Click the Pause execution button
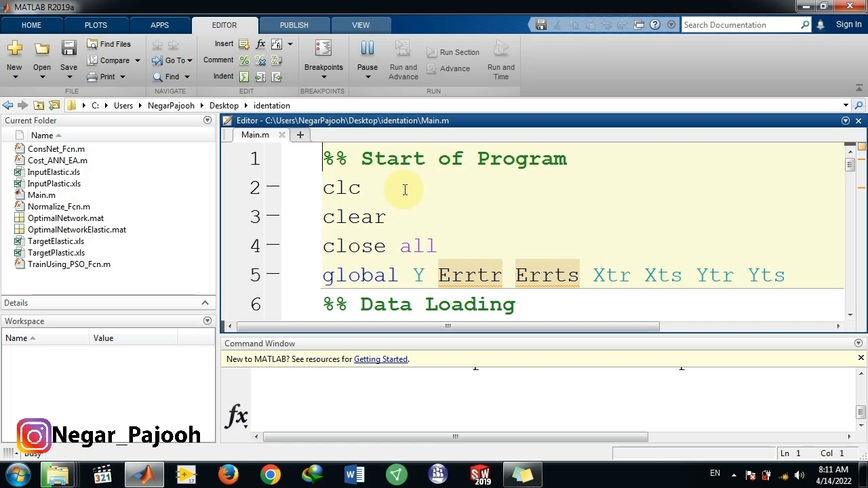868x488 pixels. coord(367,49)
